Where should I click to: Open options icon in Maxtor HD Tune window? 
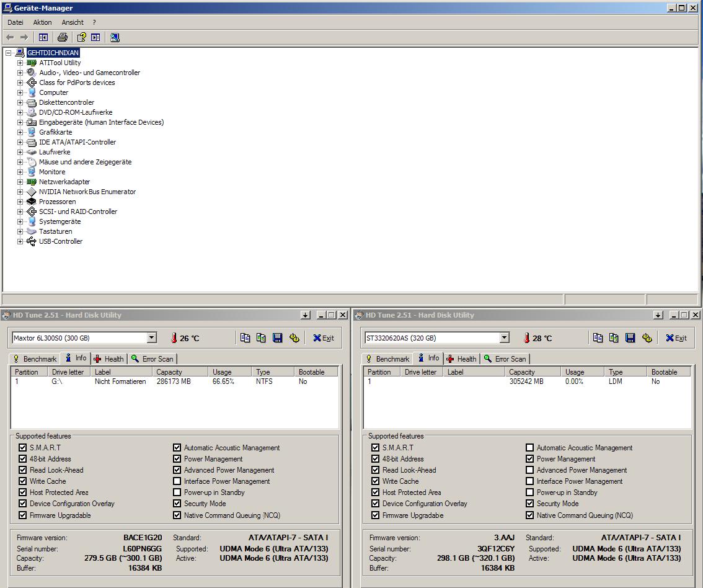294,338
